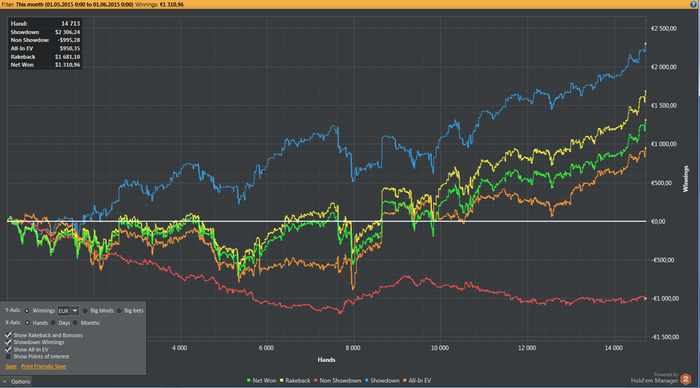The width and height of the screenshot is (700, 388).
Task: Click the €2 500,00 axis label
Action: tap(664, 29)
